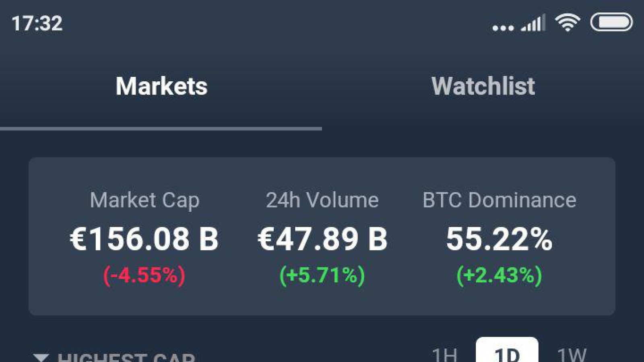
Task: Tap the €156.08 B market cap value
Action: click(x=144, y=239)
